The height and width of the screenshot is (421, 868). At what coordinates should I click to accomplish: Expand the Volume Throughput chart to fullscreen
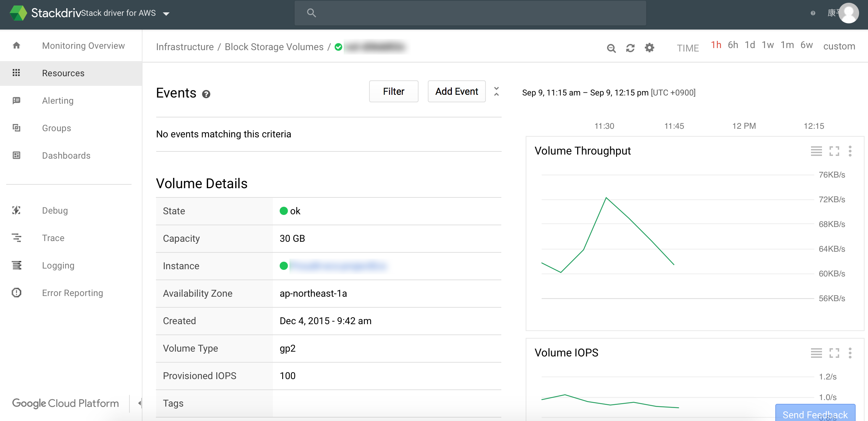[834, 151]
